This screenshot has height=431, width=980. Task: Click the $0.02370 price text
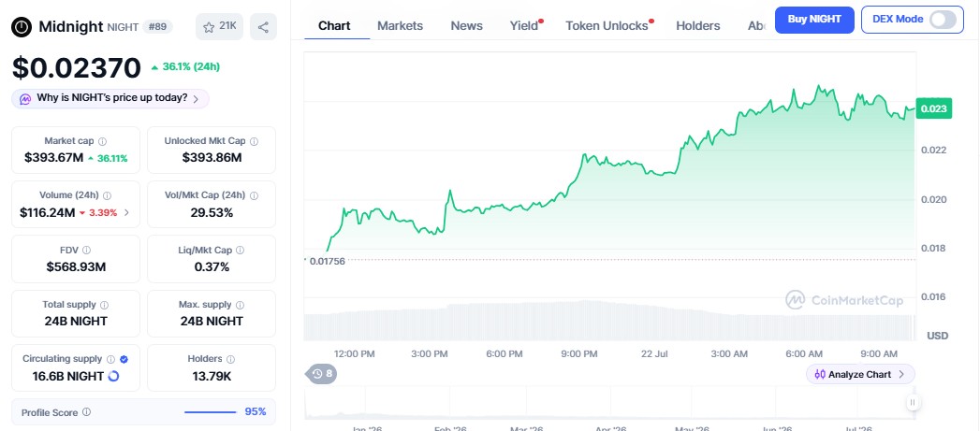76,67
